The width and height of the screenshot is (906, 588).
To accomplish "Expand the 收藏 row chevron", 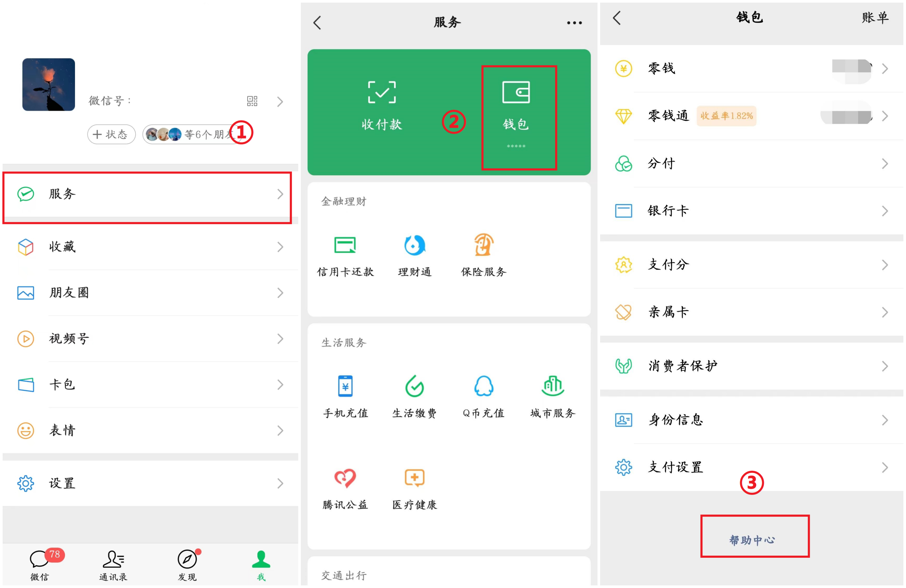I will [280, 247].
